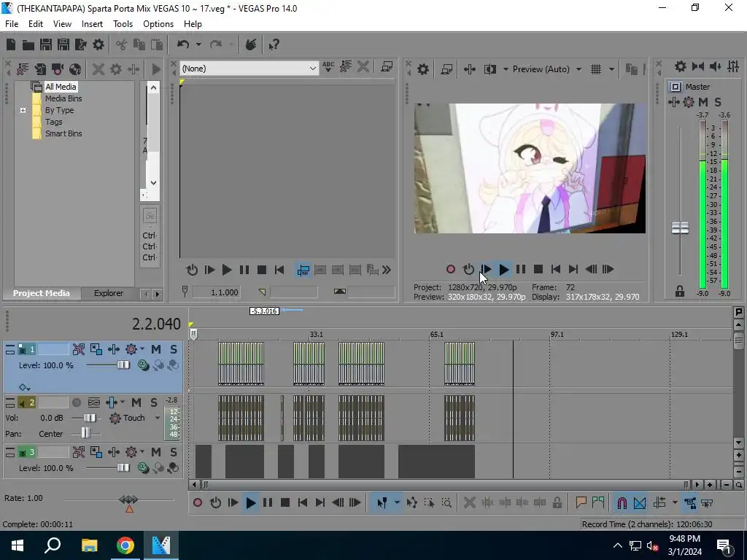Image resolution: width=747 pixels, height=560 pixels.
Task: Toggle Automatic Crossfades button
Action: coord(639,503)
